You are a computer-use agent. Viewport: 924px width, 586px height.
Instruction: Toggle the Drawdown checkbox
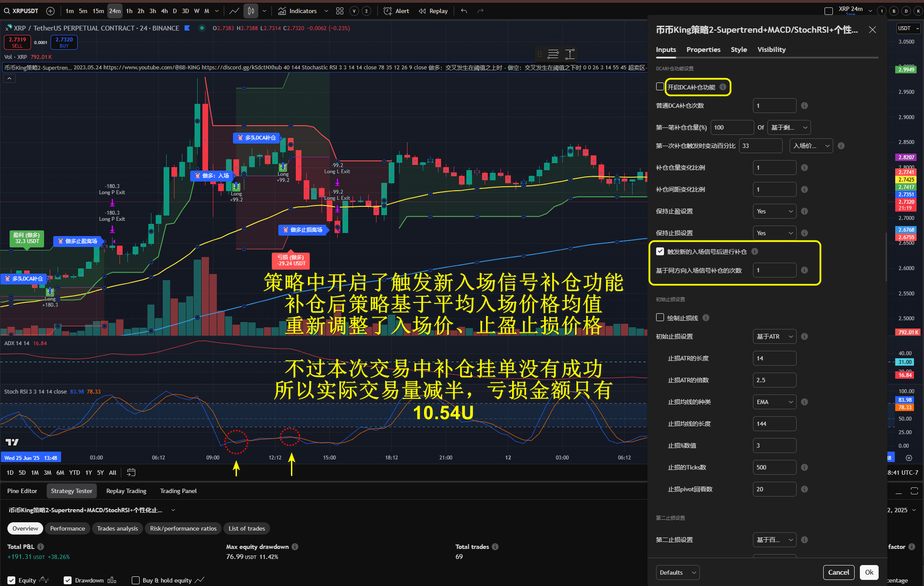click(x=68, y=580)
